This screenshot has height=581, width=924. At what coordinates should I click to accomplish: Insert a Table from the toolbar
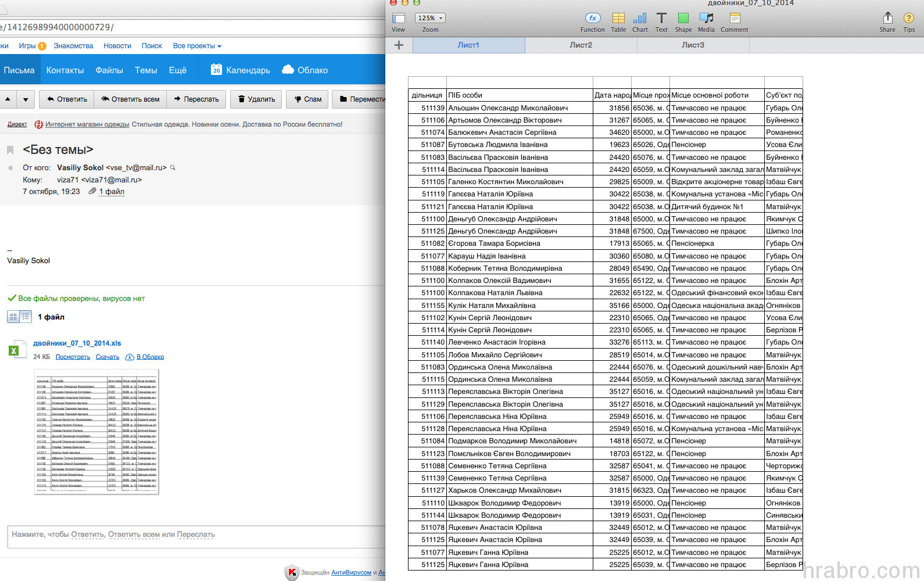(x=618, y=19)
